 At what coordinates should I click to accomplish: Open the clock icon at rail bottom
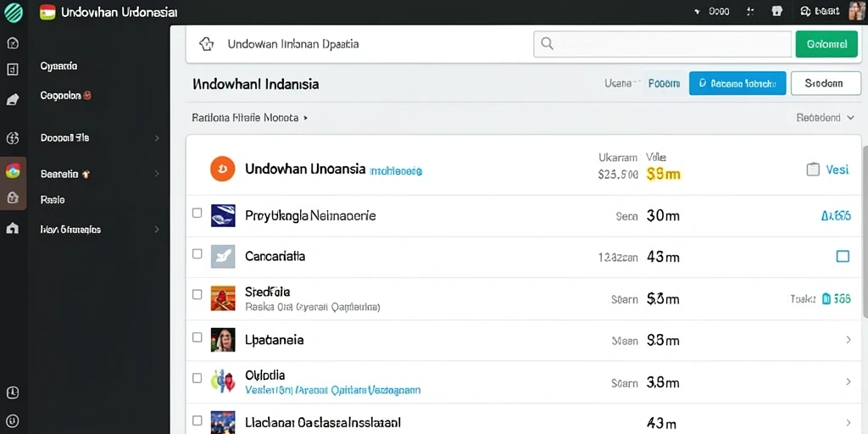13,392
